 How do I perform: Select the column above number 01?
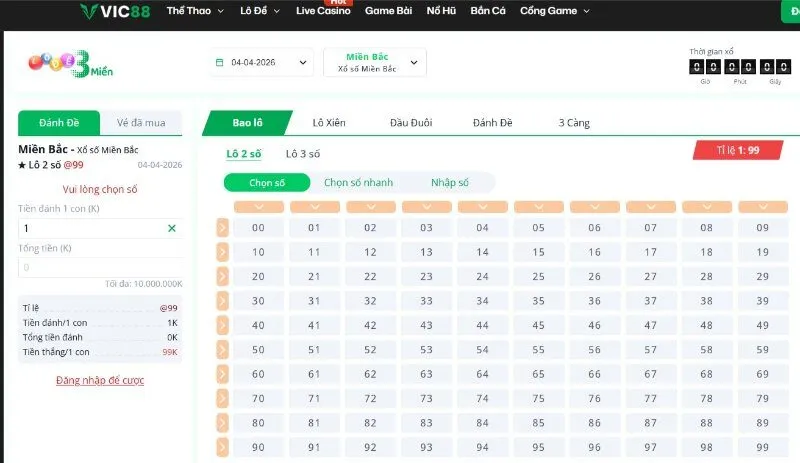[x=315, y=207]
